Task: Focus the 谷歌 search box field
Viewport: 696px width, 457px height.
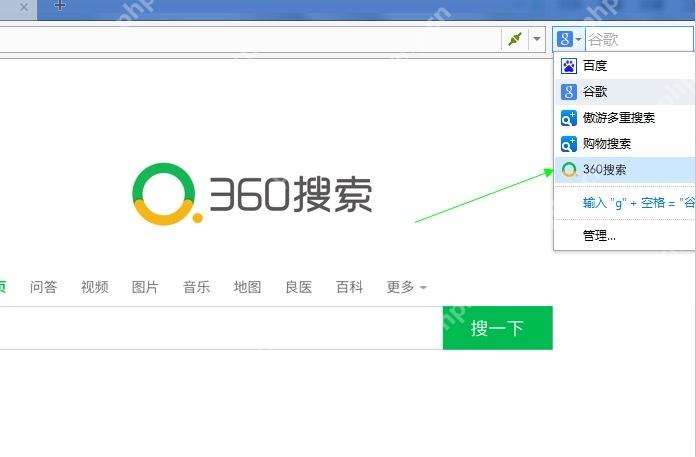Action: point(639,39)
